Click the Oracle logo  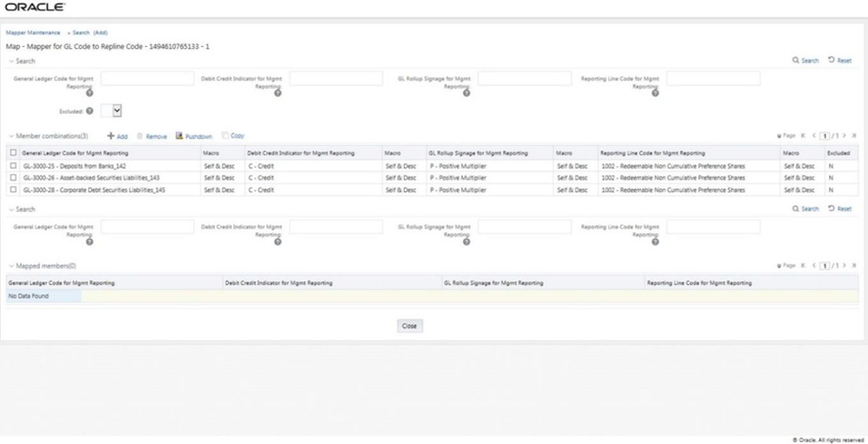click(35, 7)
